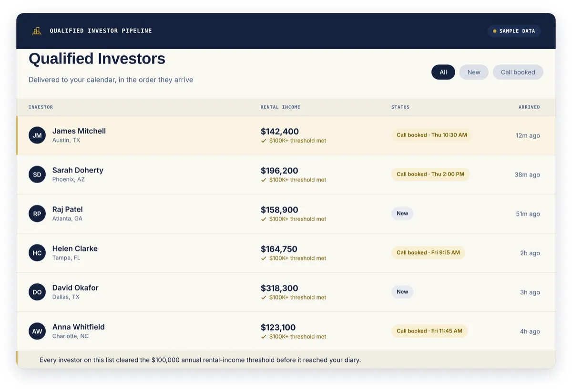Select the Raj Patel name
Image resolution: width=572 pixels, height=392 pixels.
tap(68, 209)
